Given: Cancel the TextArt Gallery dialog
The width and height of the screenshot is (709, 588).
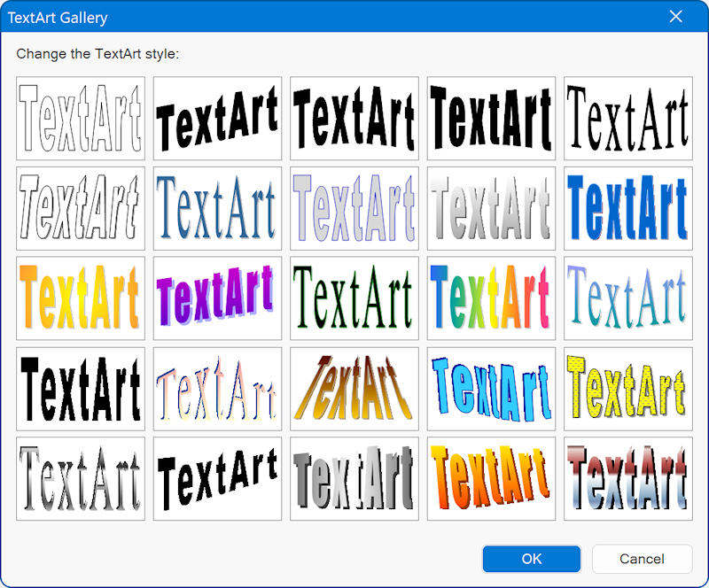Looking at the screenshot, I should (x=642, y=559).
